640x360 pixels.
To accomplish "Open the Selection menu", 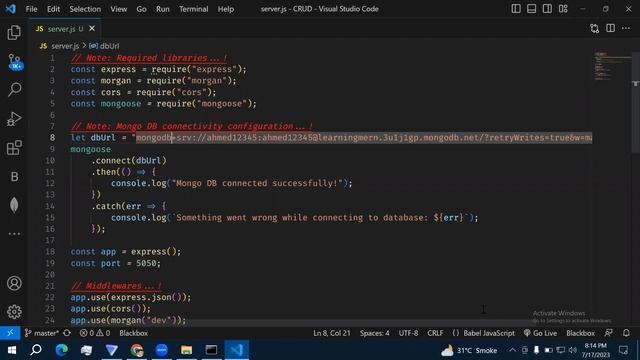I will coord(85,9).
